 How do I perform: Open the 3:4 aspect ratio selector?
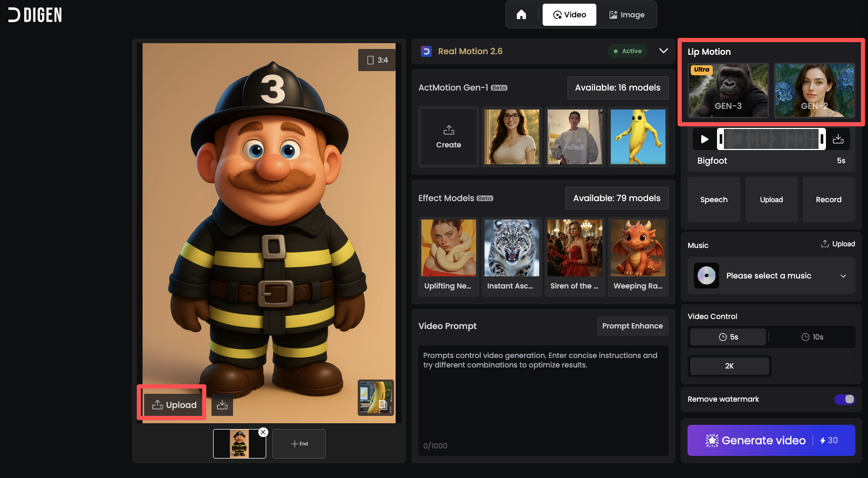click(377, 60)
